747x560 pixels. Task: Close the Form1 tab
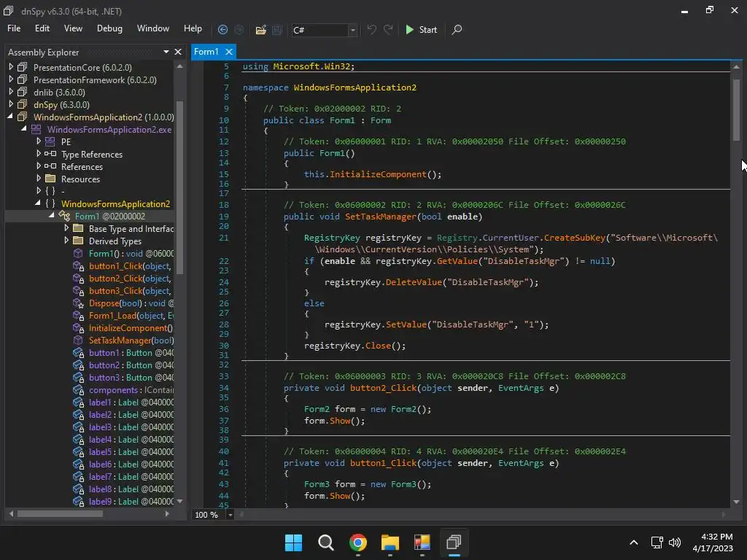pyautogui.click(x=228, y=52)
